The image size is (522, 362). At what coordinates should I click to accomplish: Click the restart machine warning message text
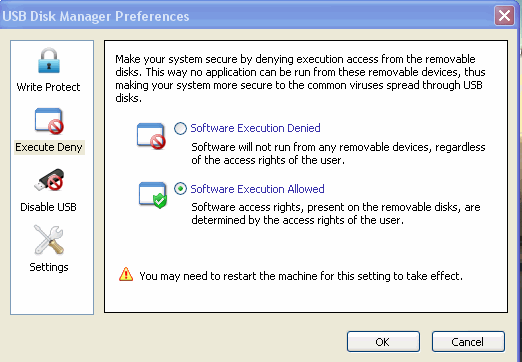click(301, 276)
